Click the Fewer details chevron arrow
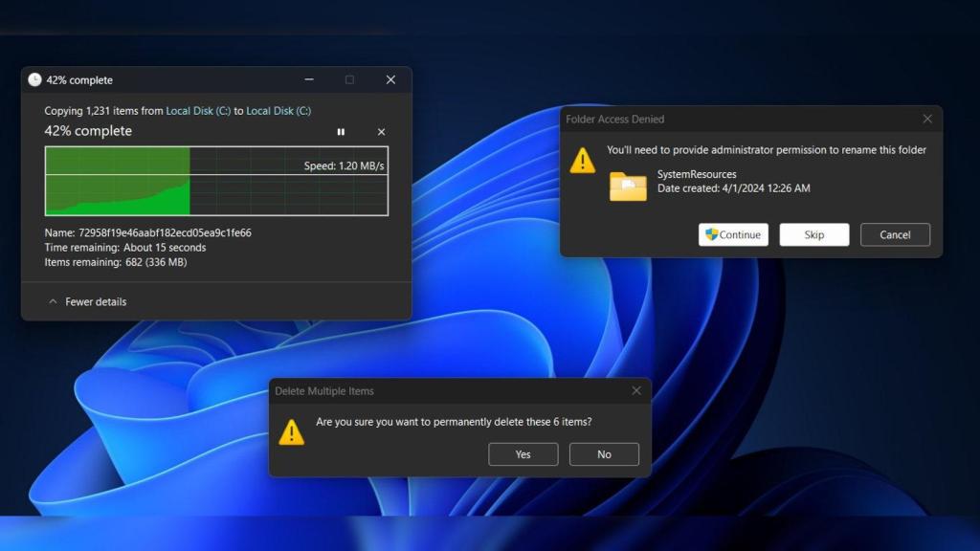 [54, 301]
